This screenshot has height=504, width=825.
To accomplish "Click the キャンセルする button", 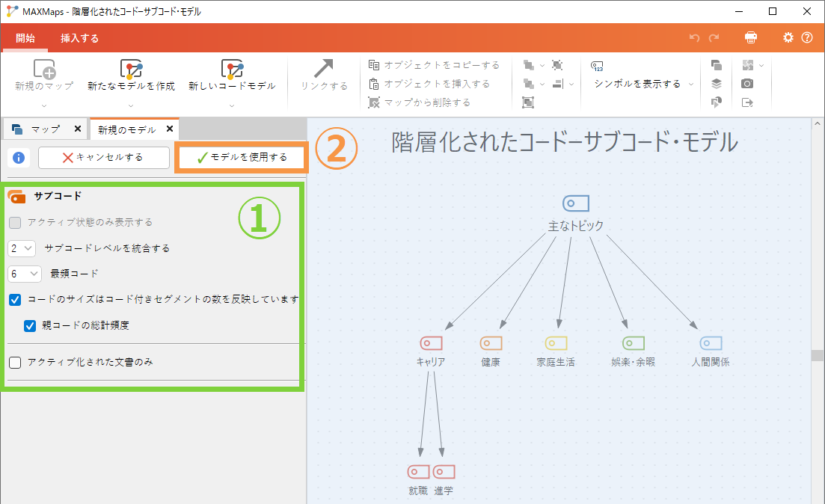I will coord(104,157).
